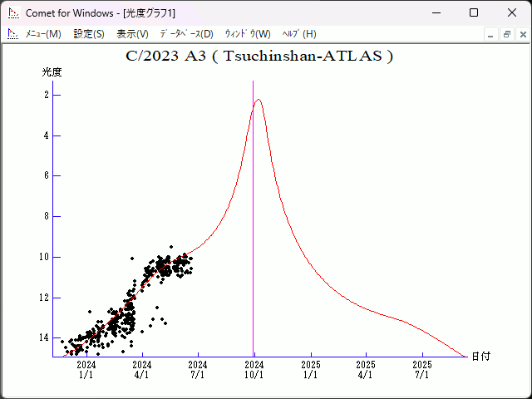Image resolution: width=532 pixels, height=399 pixels.
Task: Open the ウィンドウ(W) window menu
Action: tap(248, 34)
